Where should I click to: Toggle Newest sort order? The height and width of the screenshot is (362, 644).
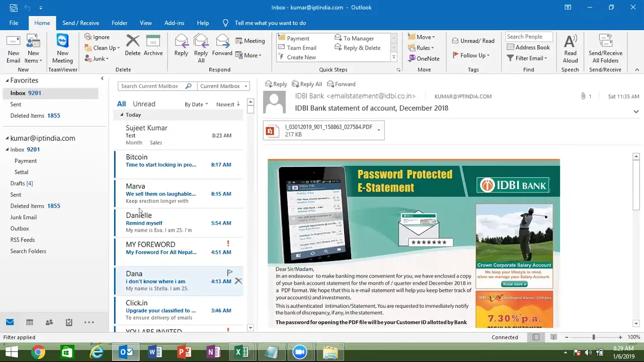tap(228, 104)
